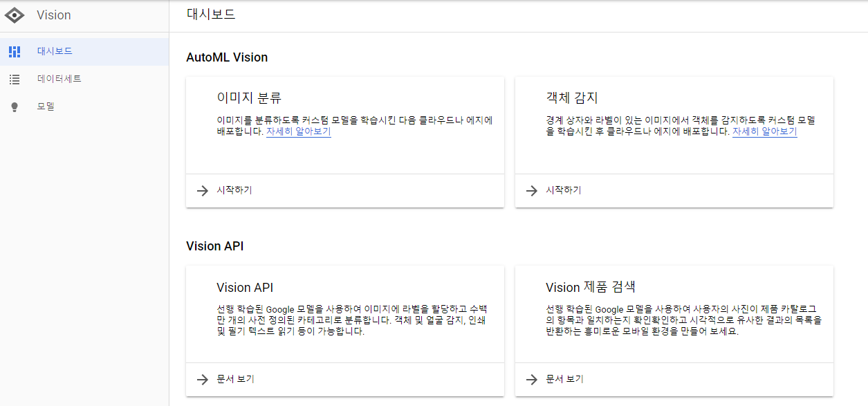Click the 모델 lightbulb icon in sidebar
868x406 pixels.
pos(15,107)
